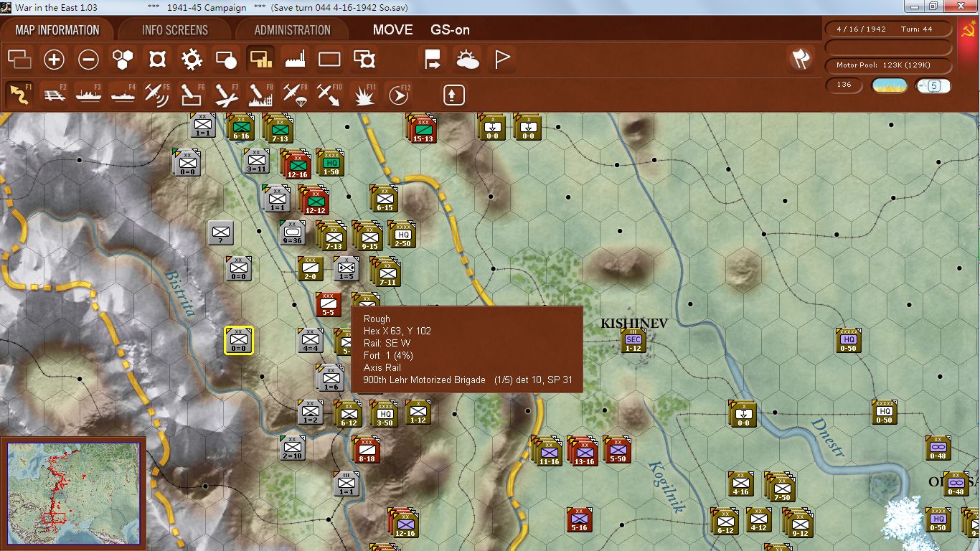The image size is (980, 551).
Task: Toggle the hex grid display icon
Action: click(123, 59)
